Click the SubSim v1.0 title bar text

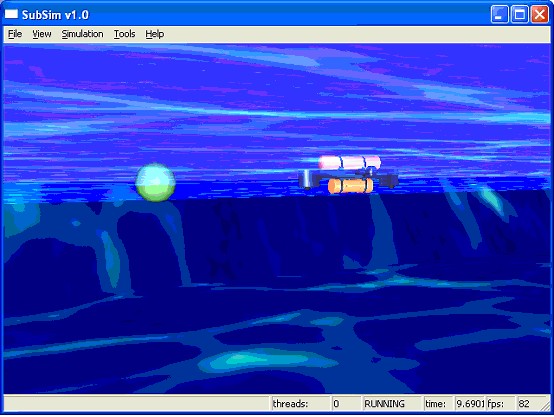[55, 15]
